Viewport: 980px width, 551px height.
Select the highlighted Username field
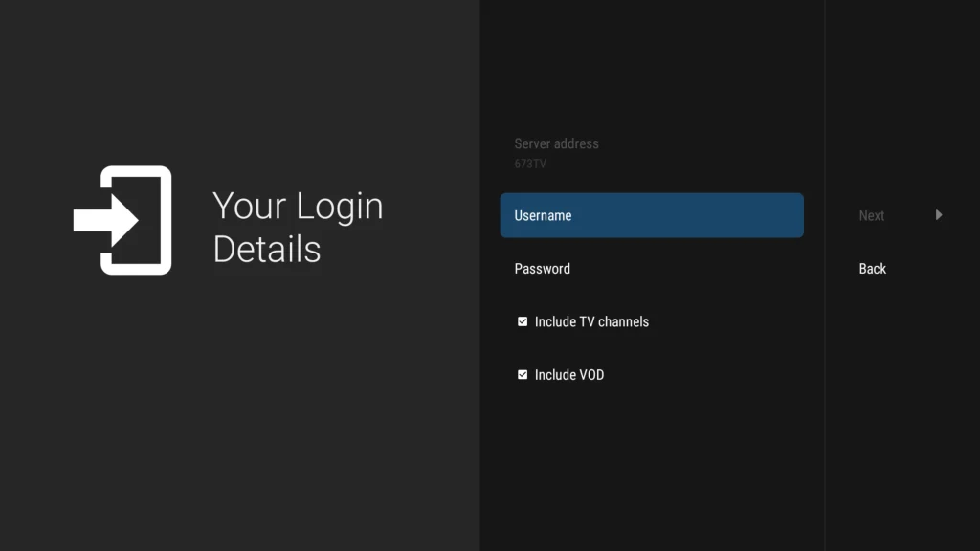click(651, 215)
